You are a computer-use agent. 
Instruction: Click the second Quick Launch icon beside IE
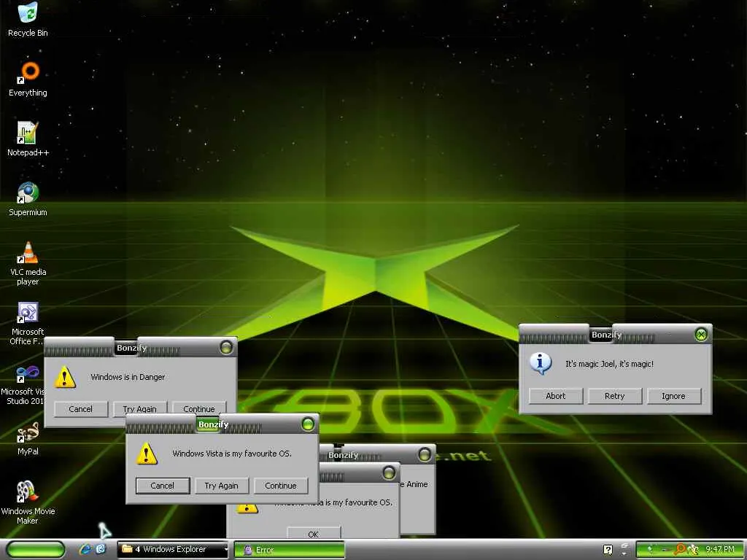point(101,549)
